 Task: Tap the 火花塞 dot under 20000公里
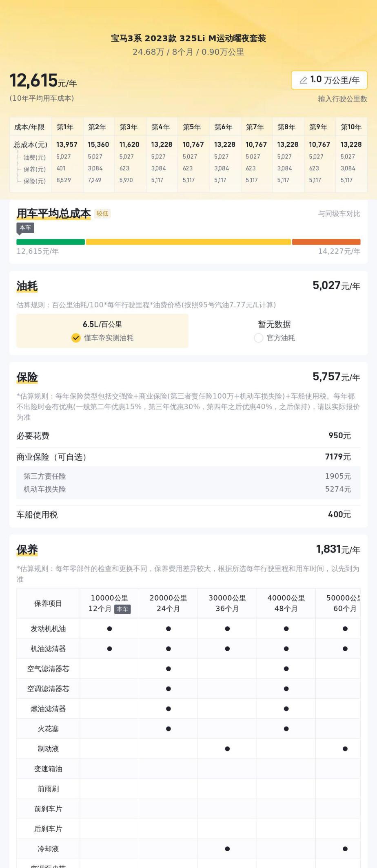pyautogui.click(x=169, y=729)
